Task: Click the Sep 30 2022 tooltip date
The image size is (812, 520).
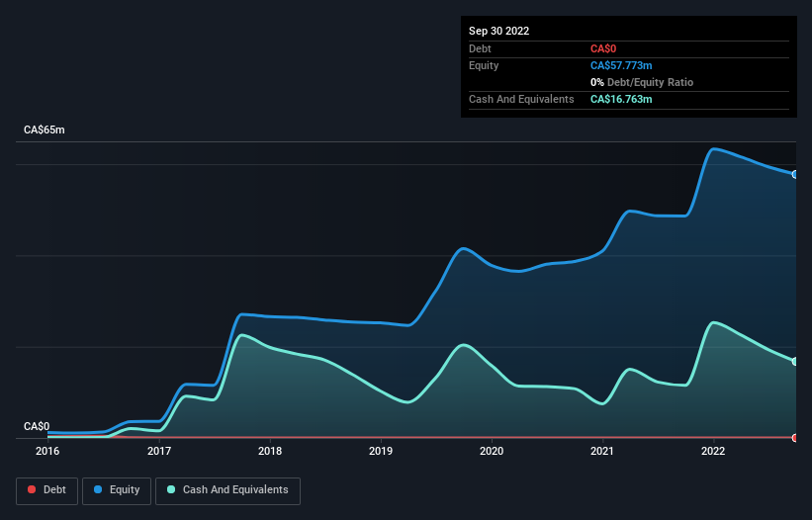Action: pyautogui.click(x=498, y=31)
